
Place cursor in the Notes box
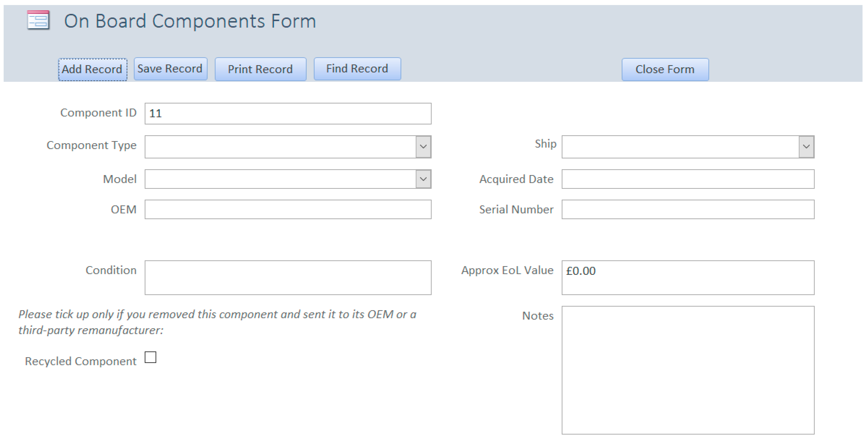click(687, 370)
